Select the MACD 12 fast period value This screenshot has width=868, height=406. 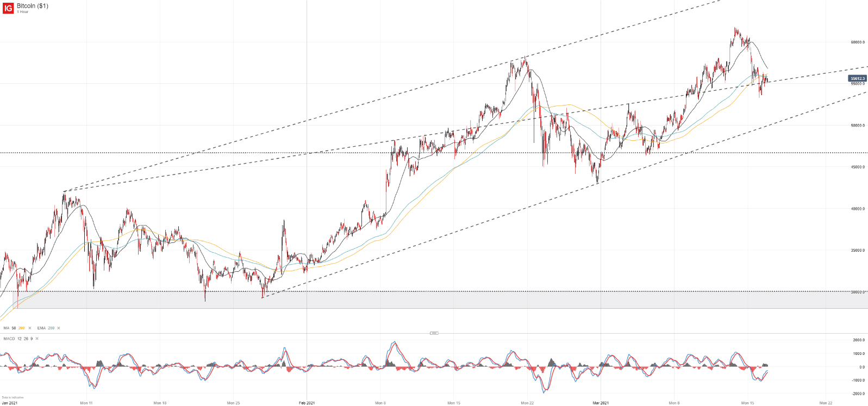pos(19,339)
